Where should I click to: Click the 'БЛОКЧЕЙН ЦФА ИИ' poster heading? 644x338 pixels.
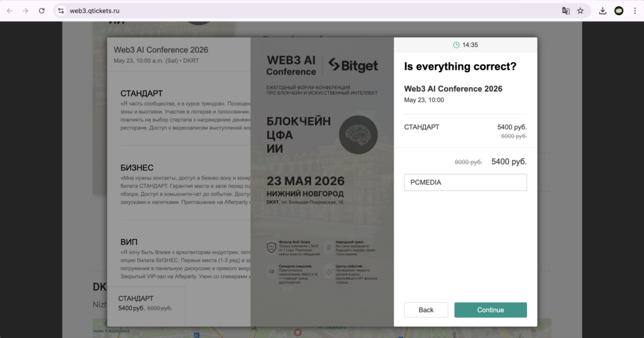tap(299, 135)
